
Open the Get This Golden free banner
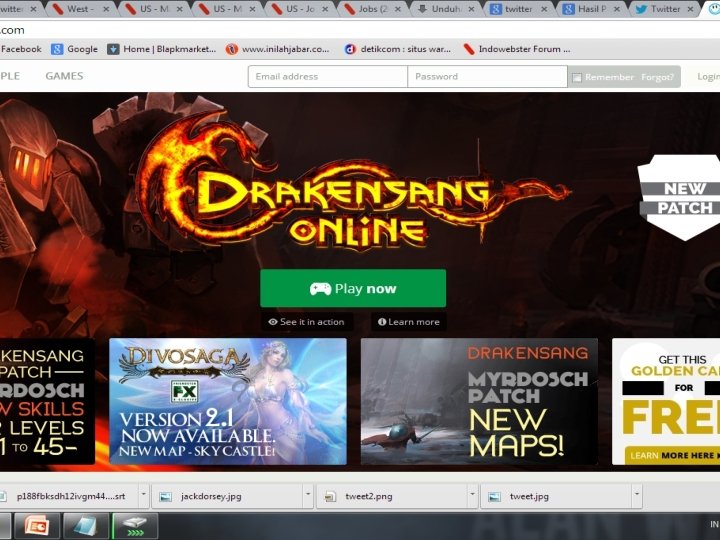(x=666, y=401)
